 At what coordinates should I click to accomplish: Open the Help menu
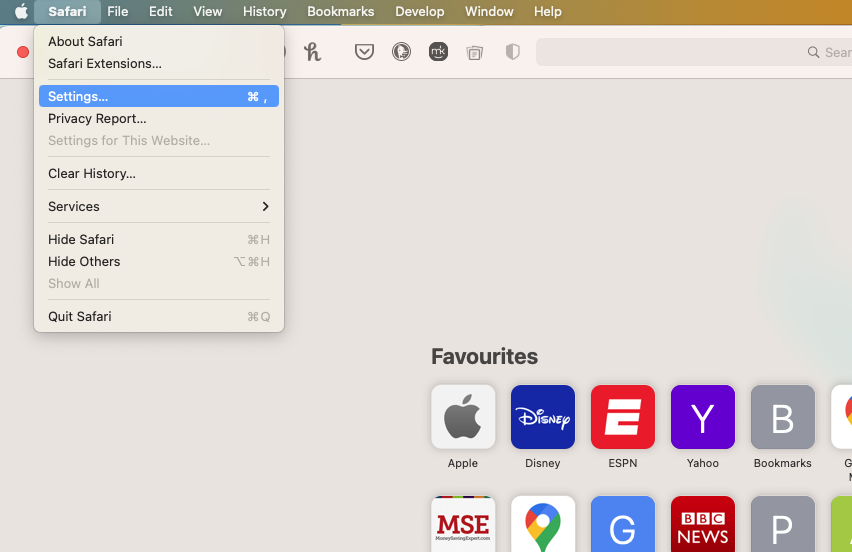548,11
